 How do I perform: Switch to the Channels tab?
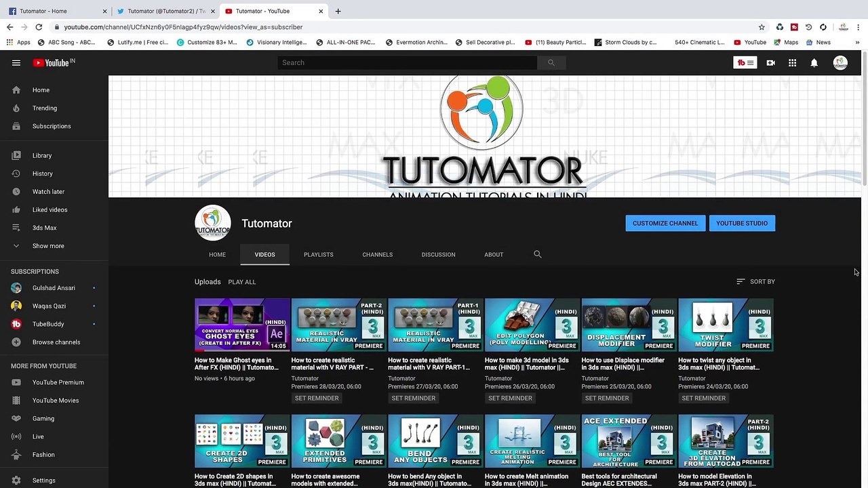click(x=377, y=255)
